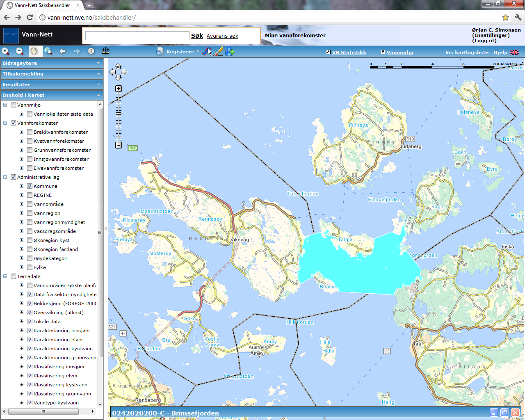Expand the Bidragsytere panel
Screen dimensions: 525x420
click(52, 63)
